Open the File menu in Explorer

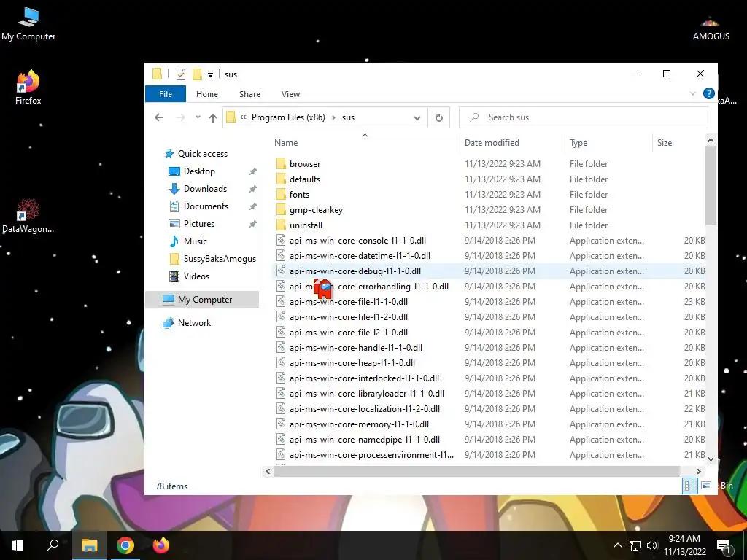pos(166,94)
